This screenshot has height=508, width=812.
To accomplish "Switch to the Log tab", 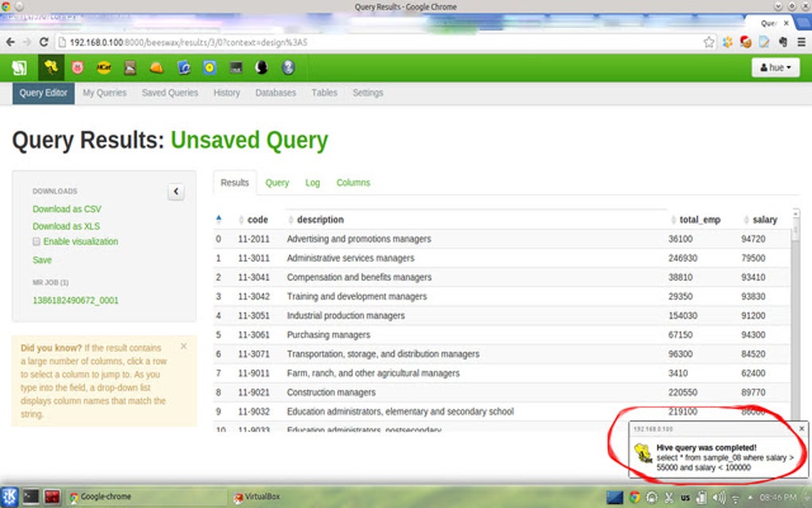I will [312, 182].
